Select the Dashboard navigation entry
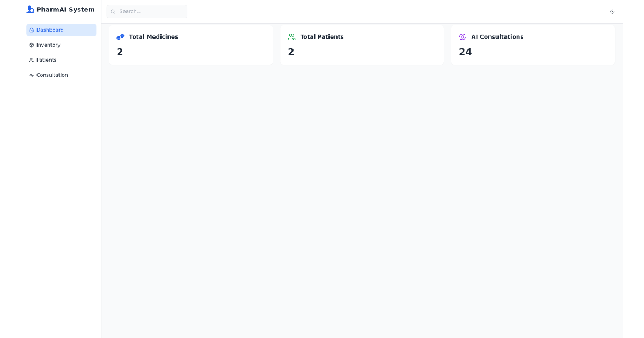The image size is (644, 338). tap(50, 30)
